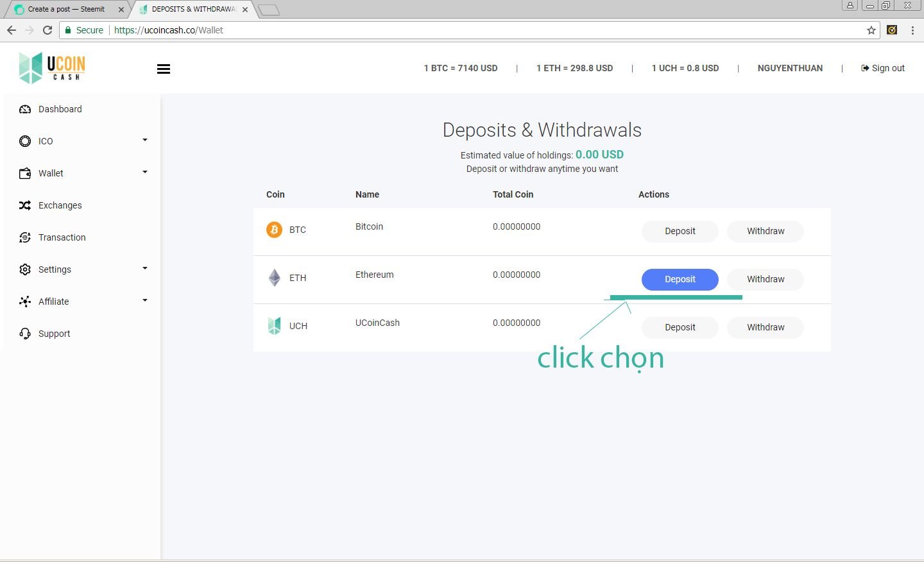Image resolution: width=924 pixels, height=562 pixels.
Task: Expand the Wallet submenu arrow
Action: tap(145, 172)
